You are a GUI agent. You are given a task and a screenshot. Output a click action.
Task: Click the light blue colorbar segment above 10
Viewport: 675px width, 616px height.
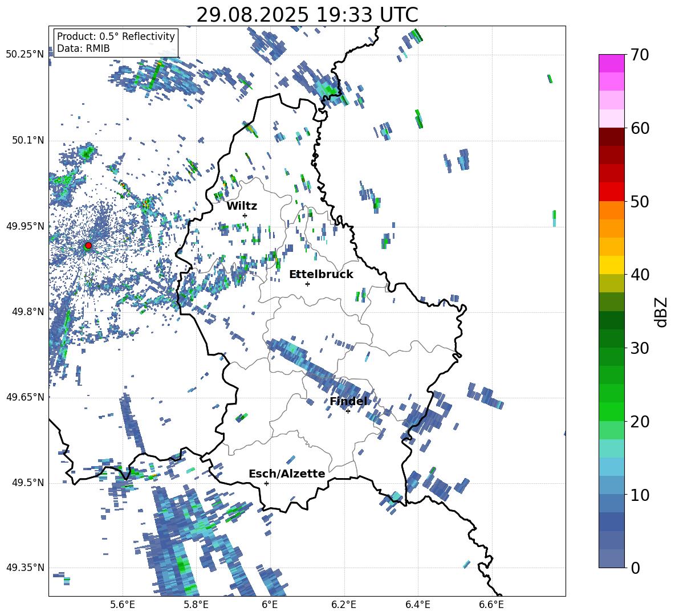(611, 485)
